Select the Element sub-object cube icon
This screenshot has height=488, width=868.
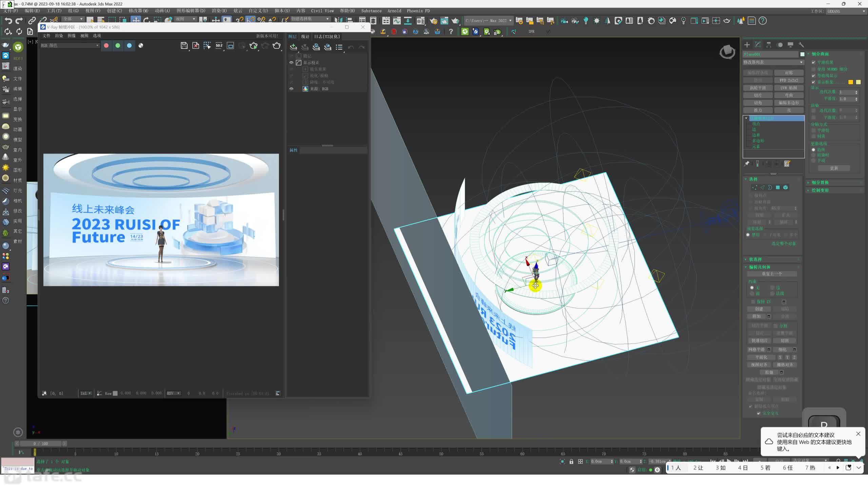(x=786, y=187)
